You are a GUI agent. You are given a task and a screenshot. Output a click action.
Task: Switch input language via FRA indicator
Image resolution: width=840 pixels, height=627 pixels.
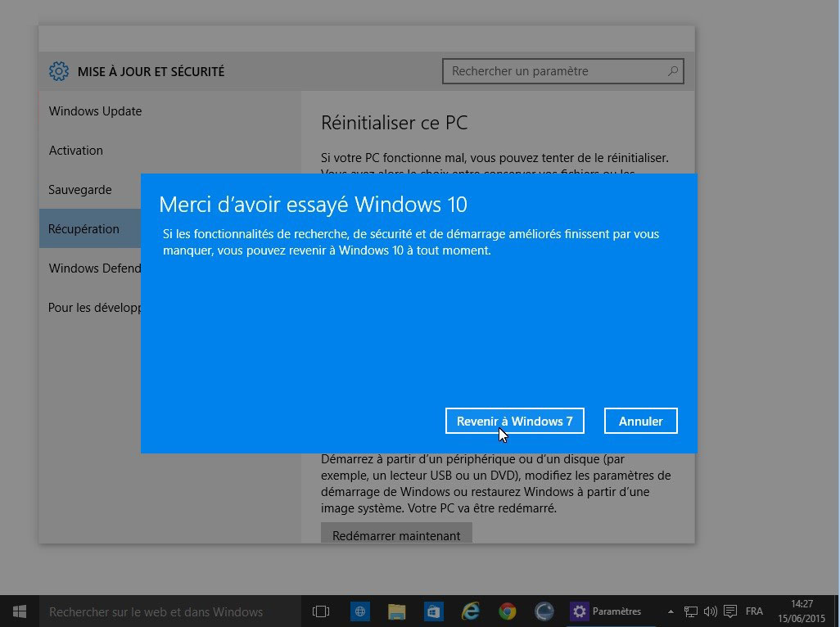click(754, 611)
